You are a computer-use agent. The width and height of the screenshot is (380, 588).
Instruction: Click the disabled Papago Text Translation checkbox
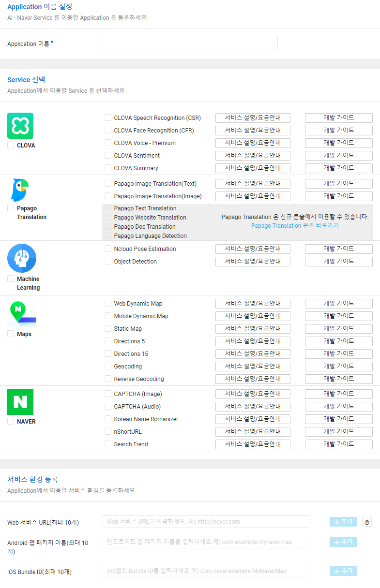click(x=108, y=208)
